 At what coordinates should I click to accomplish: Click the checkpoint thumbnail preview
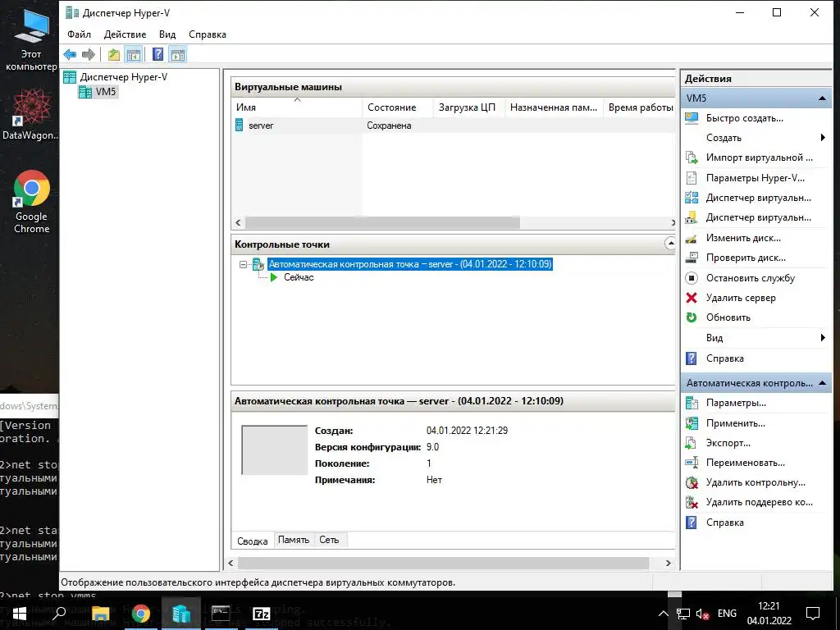coord(274,450)
